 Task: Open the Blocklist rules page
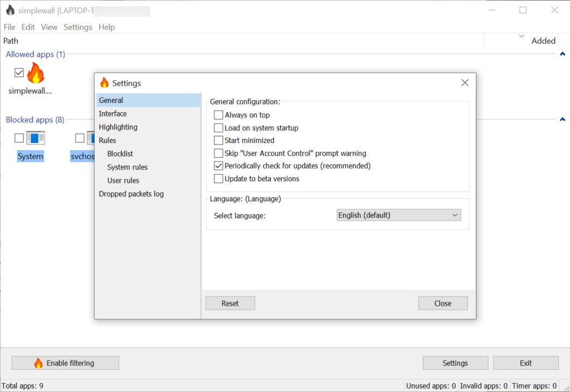click(x=120, y=153)
